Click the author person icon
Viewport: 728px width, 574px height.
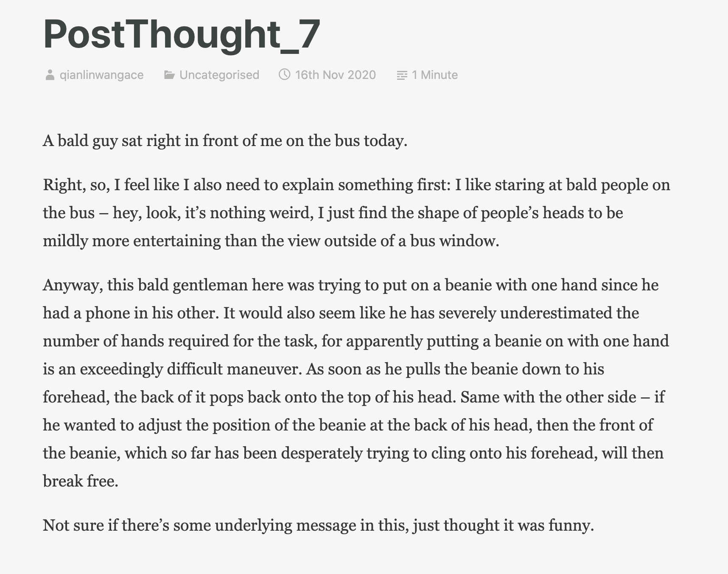point(50,75)
